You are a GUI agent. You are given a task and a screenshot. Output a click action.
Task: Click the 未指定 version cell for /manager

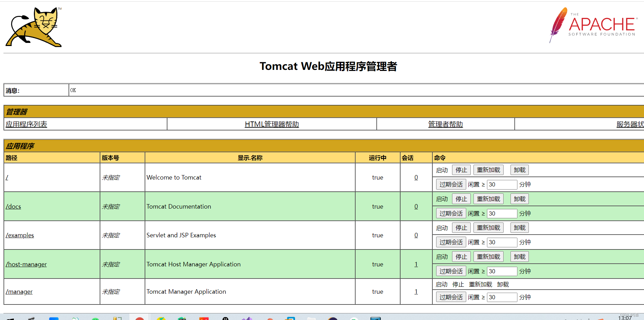click(111, 292)
